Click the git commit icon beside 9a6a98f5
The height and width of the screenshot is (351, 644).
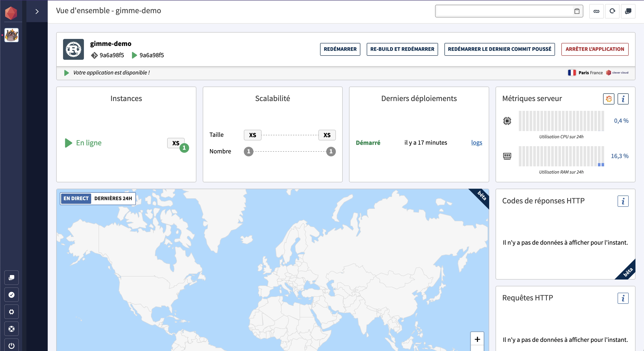[94, 55]
